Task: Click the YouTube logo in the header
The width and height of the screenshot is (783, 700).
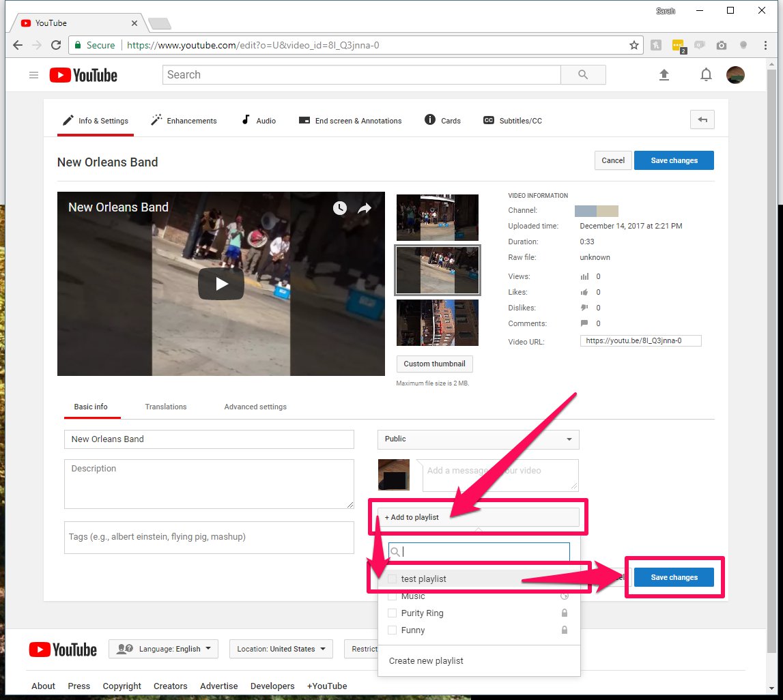Action: (83, 75)
